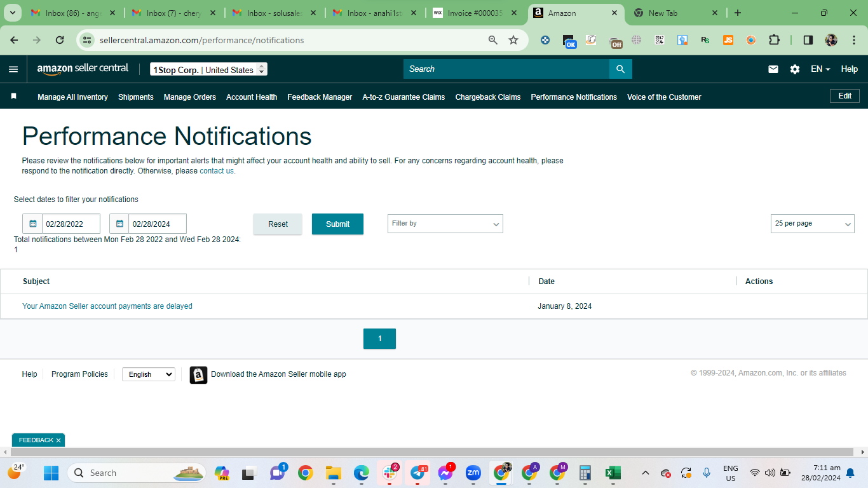Open the end date calendar picker
The image size is (868, 488).
pos(119,224)
